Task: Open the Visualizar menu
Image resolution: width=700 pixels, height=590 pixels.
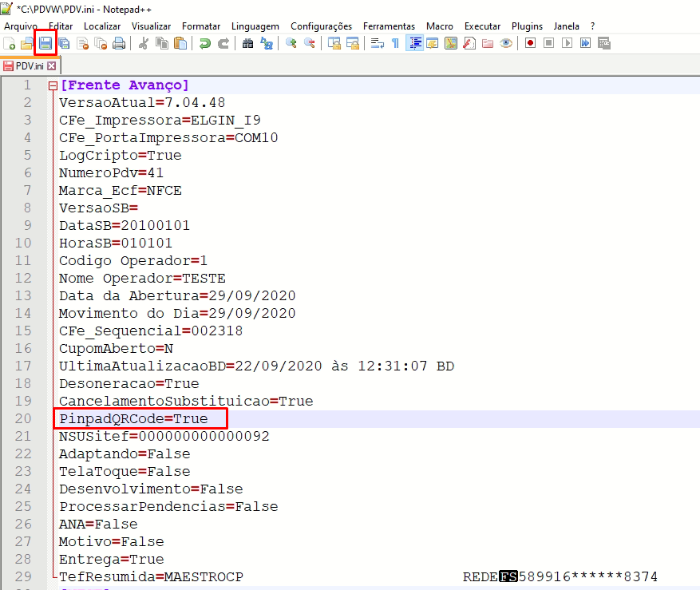Action: click(151, 26)
